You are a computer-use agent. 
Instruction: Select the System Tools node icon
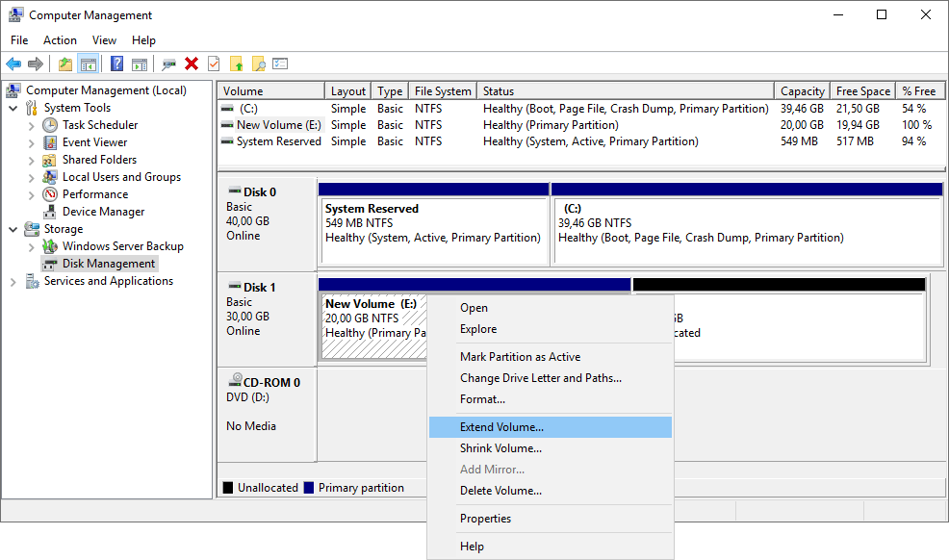coord(32,108)
